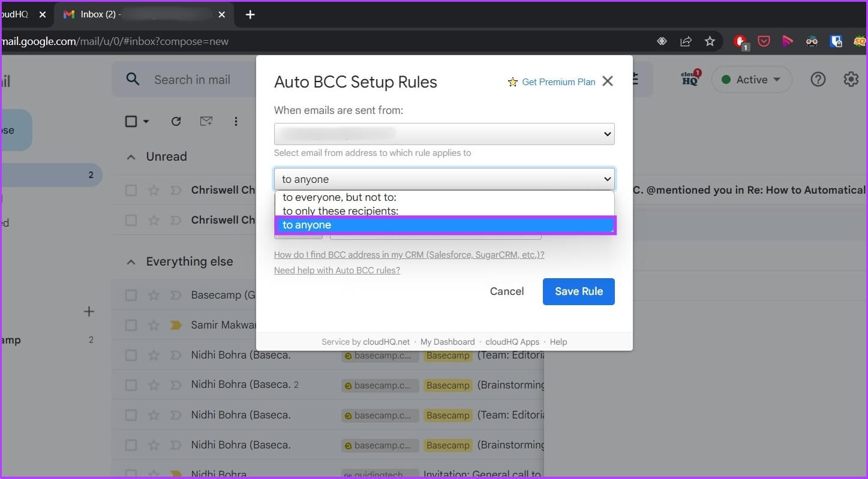Open Gmail settings gear
This screenshot has height=479, width=868.
851,80
